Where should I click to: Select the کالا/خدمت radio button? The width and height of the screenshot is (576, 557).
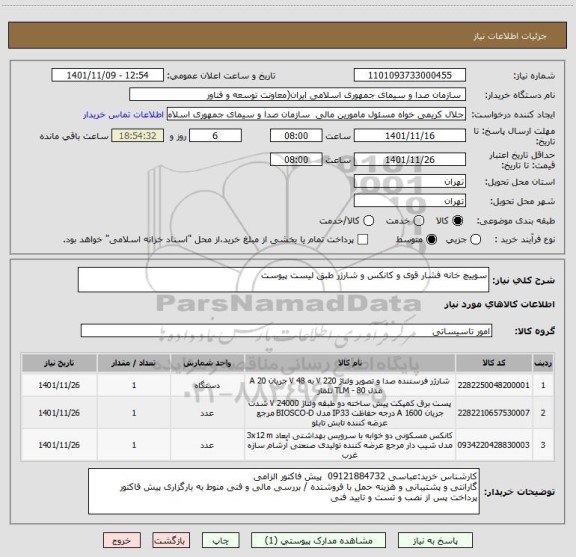(x=368, y=221)
